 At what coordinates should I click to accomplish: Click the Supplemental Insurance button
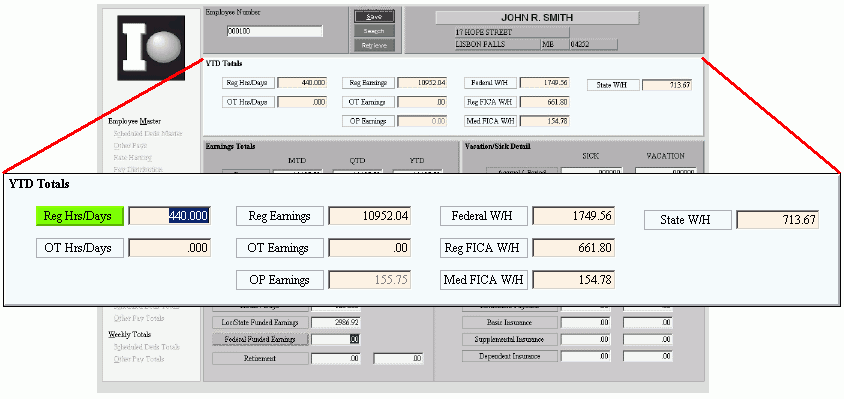[x=510, y=339]
